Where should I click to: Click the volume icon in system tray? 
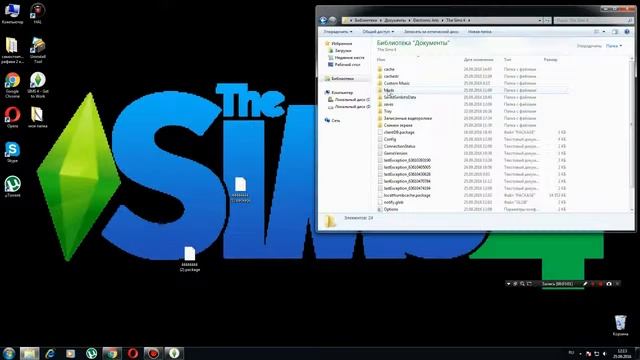point(604,353)
